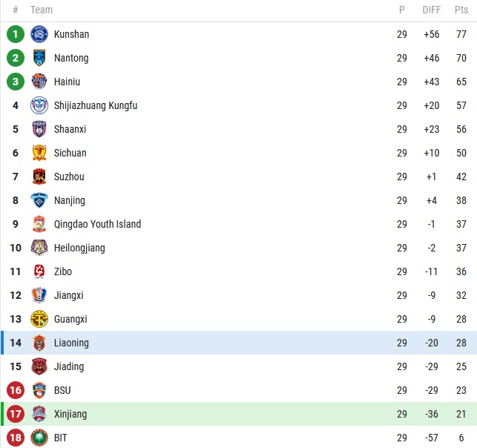Open the Shaanxi team name link
Screen dimensions: 477x448
click(70, 129)
